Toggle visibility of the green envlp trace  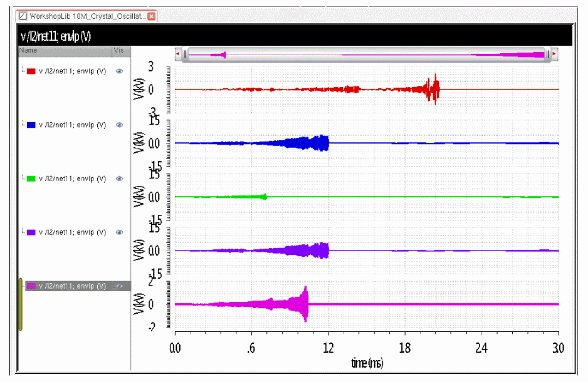tap(119, 178)
